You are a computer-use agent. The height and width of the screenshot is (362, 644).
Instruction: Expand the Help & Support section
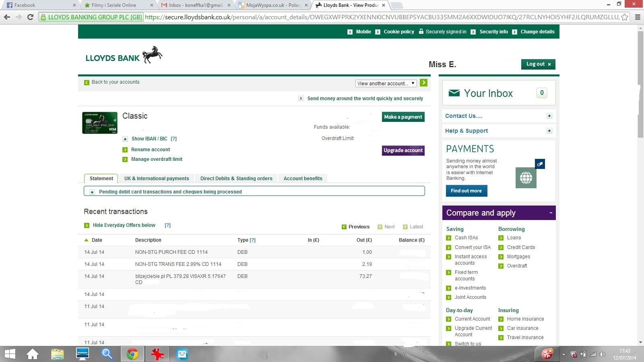(549, 131)
